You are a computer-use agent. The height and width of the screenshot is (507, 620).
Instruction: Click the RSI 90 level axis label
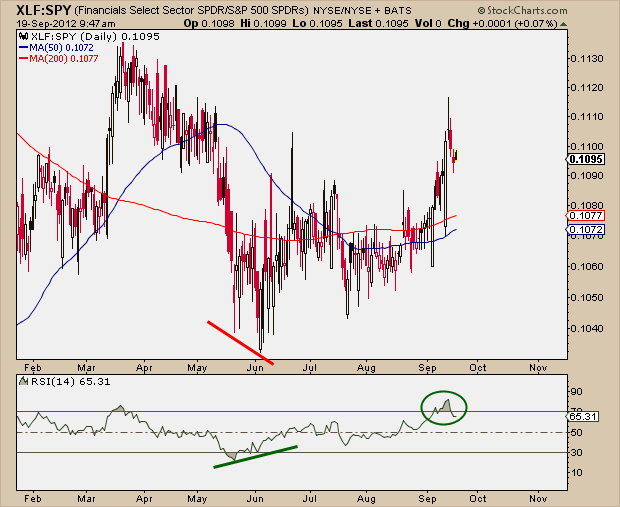point(576,392)
